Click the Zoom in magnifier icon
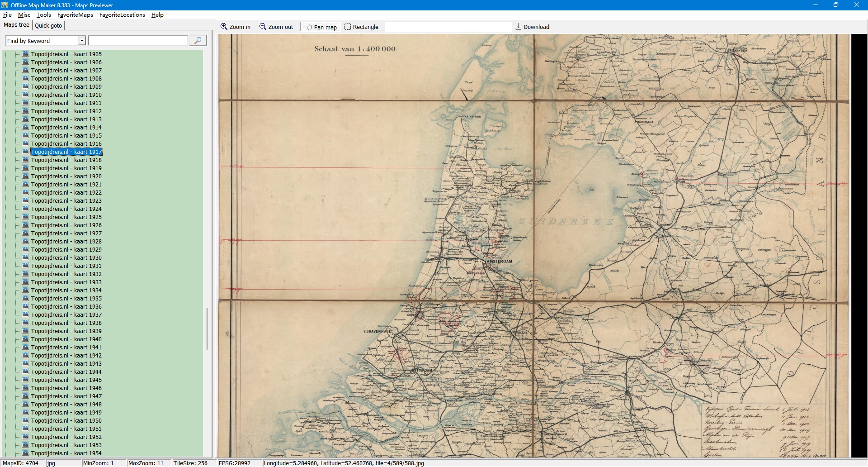The height and width of the screenshot is (467, 868). pos(224,27)
